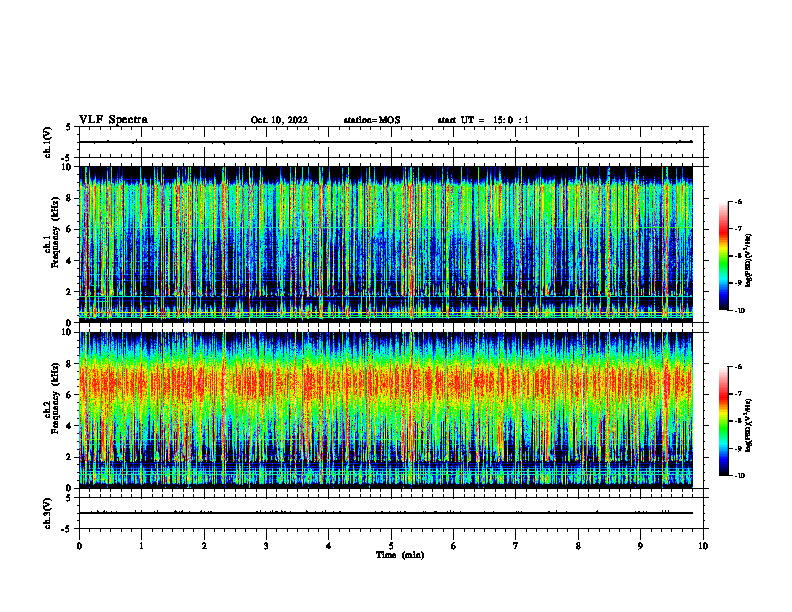Click the "station=MOS" header label
This screenshot has width=792, height=612.
click(x=372, y=120)
